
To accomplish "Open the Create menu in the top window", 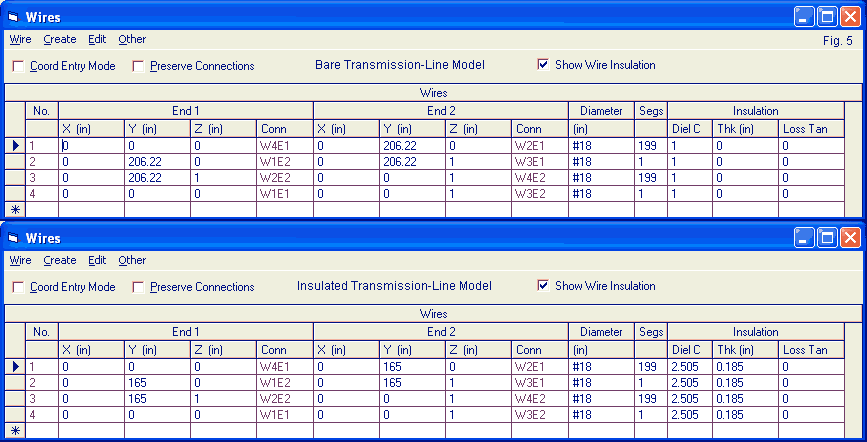I will click(60, 39).
